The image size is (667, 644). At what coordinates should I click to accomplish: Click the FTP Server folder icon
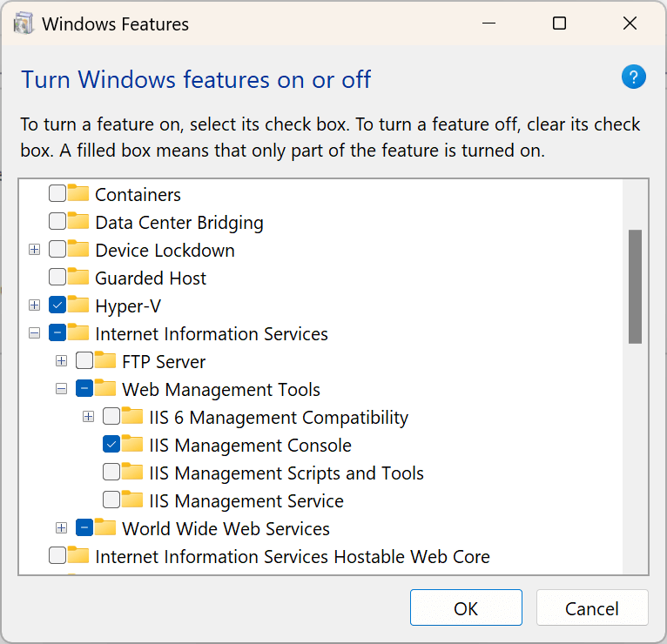coord(105,360)
